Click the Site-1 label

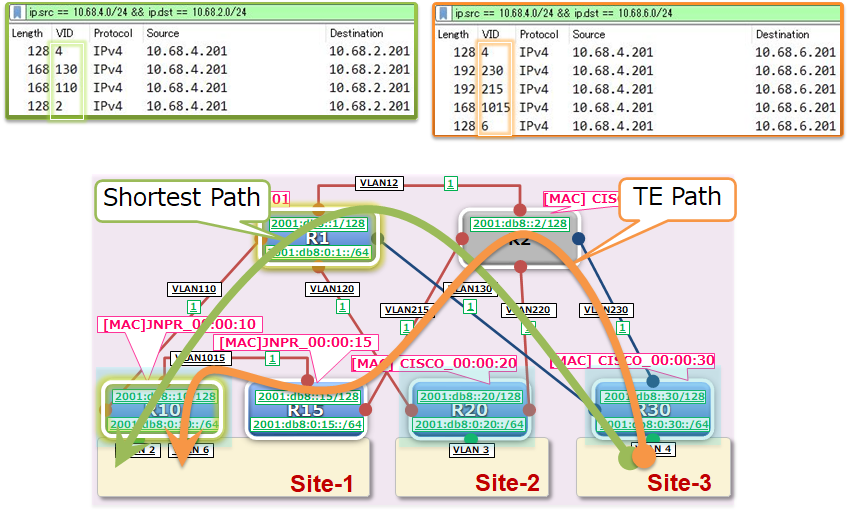pos(322,484)
